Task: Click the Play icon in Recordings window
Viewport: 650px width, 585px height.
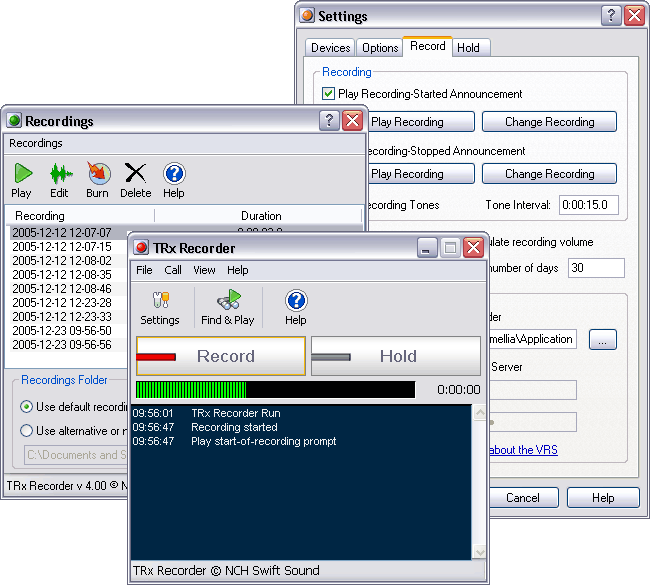Action: click(x=23, y=173)
